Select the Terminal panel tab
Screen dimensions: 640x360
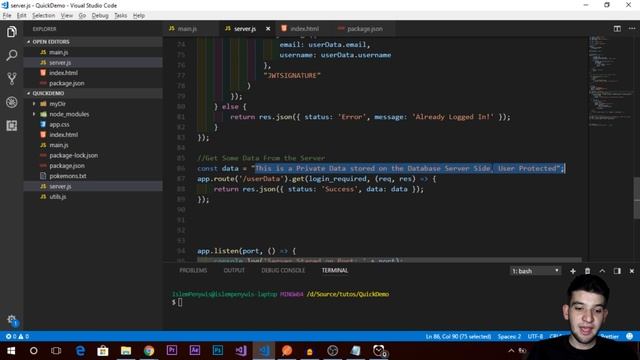335,270
